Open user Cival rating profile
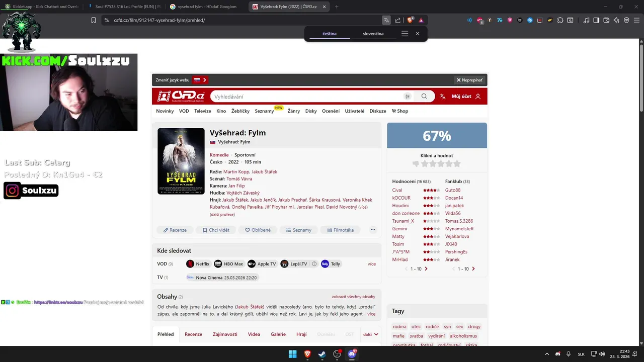This screenshot has width=644, height=362. (x=397, y=190)
